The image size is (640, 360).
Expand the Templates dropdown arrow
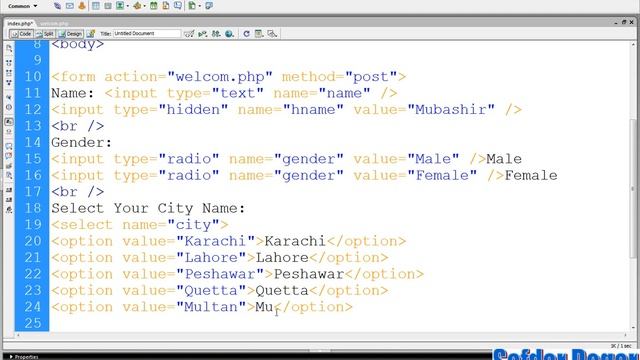[200, 6]
